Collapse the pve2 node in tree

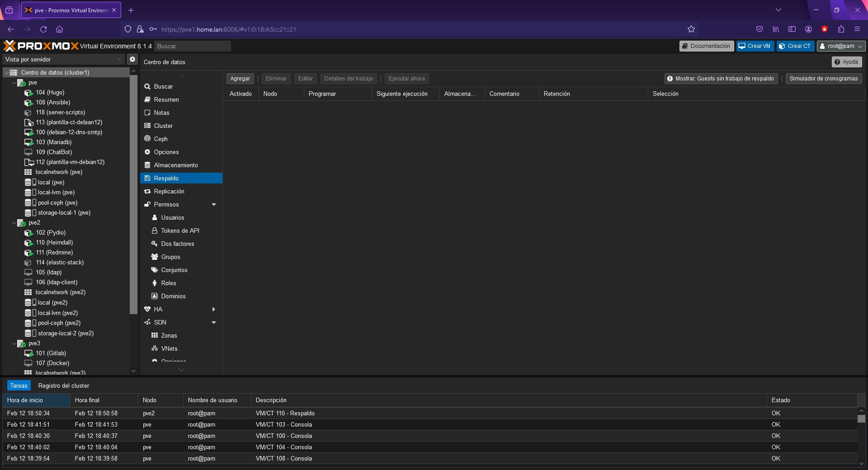pos(14,223)
